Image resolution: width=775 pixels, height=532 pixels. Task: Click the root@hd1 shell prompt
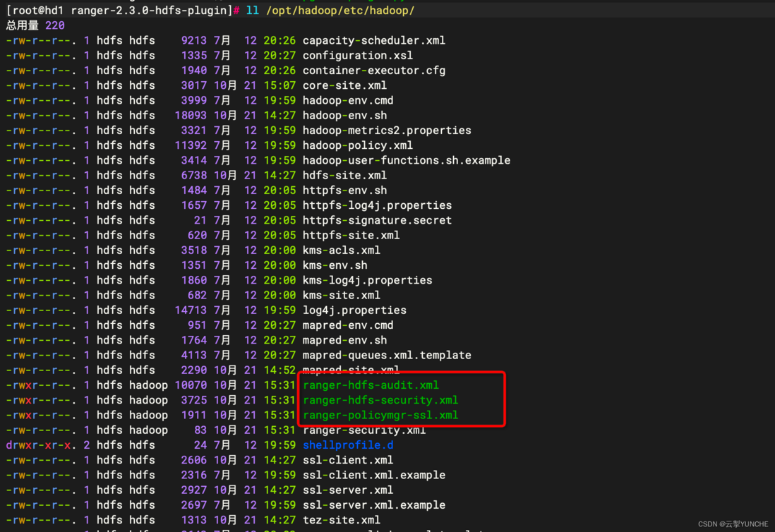point(123,11)
